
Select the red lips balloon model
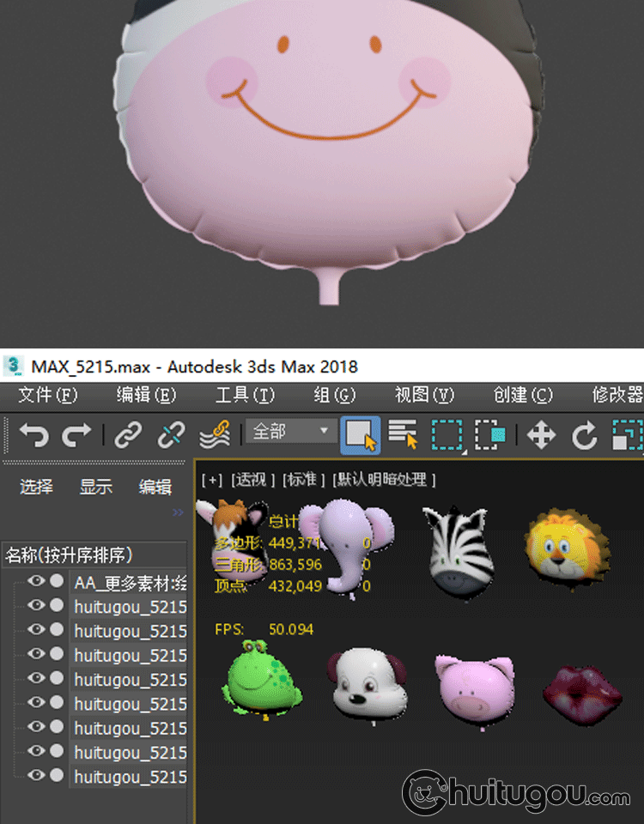tap(582, 694)
